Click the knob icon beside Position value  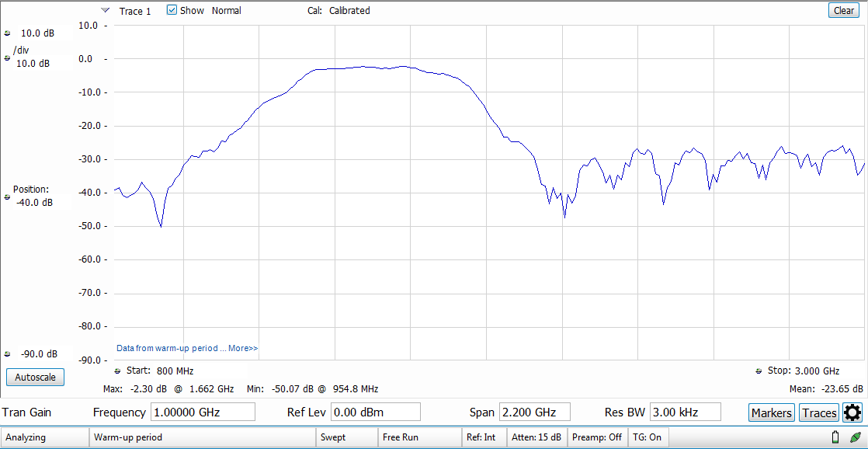8,197
